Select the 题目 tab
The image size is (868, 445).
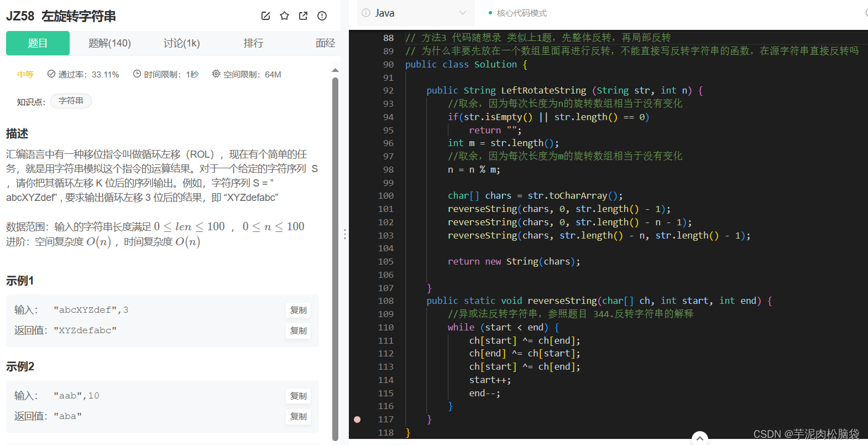[38, 43]
